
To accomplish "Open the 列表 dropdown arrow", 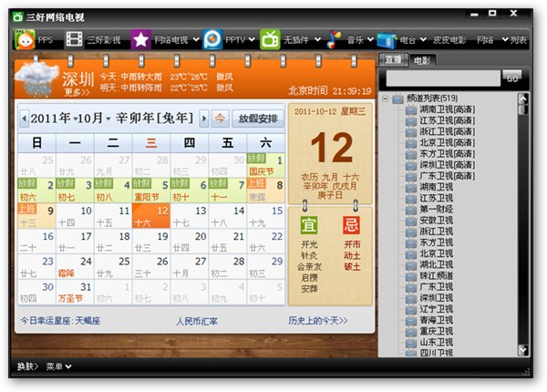I will coord(505,40).
